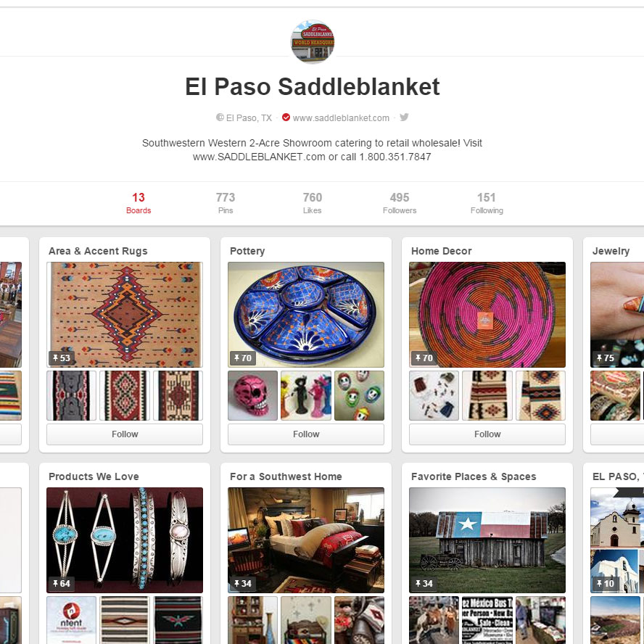
Task: Select the 13 Boards tab
Action: [139, 203]
